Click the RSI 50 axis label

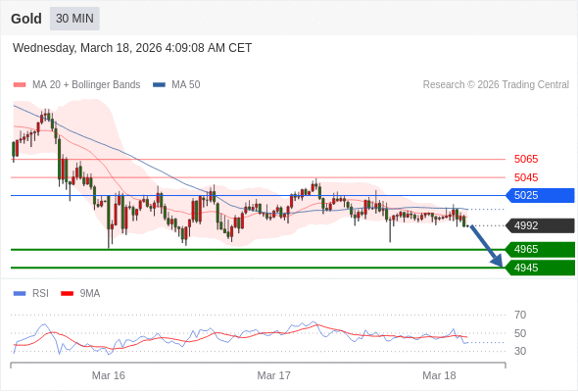point(520,333)
